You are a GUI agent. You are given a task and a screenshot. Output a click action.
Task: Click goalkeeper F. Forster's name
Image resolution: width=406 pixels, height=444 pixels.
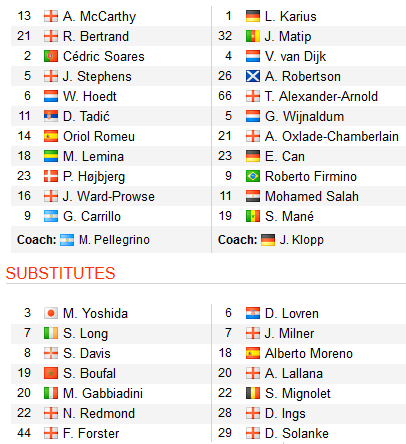click(91, 433)
